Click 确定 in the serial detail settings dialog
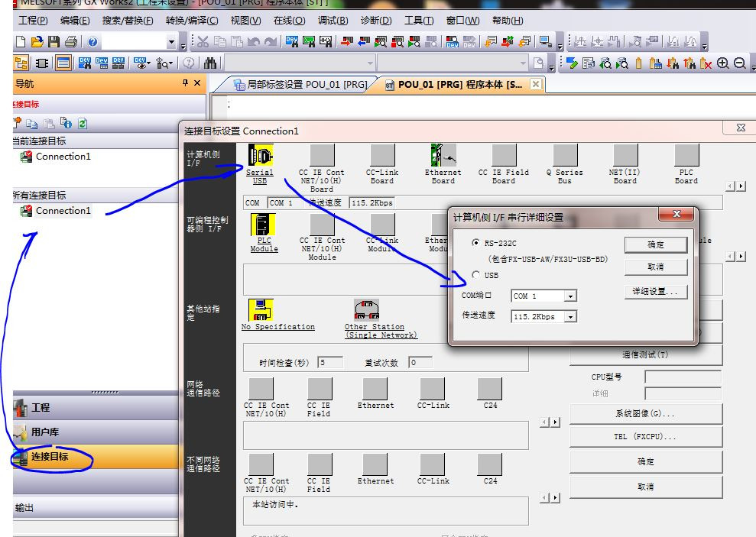The height and width of the screenshot is (537, 756). (x=656, y=244)
